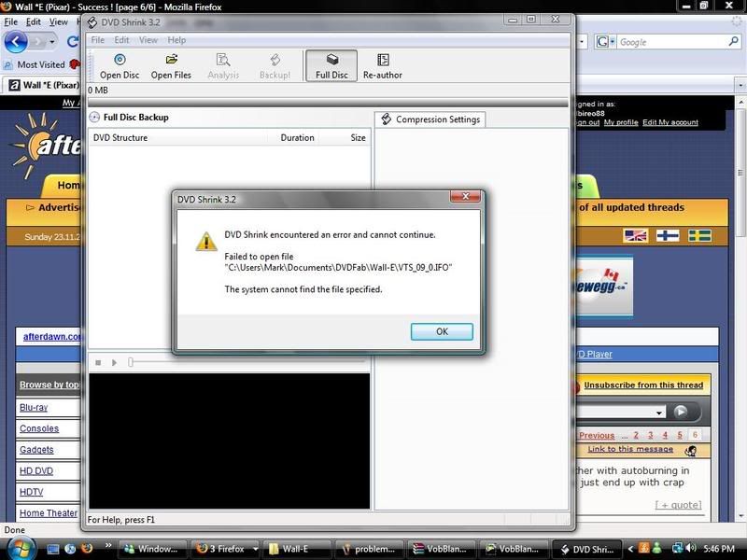The height and width of the screenshot is (560, 747).
Task: Click the UK flag language icon
Action: [x=636, y=235]
